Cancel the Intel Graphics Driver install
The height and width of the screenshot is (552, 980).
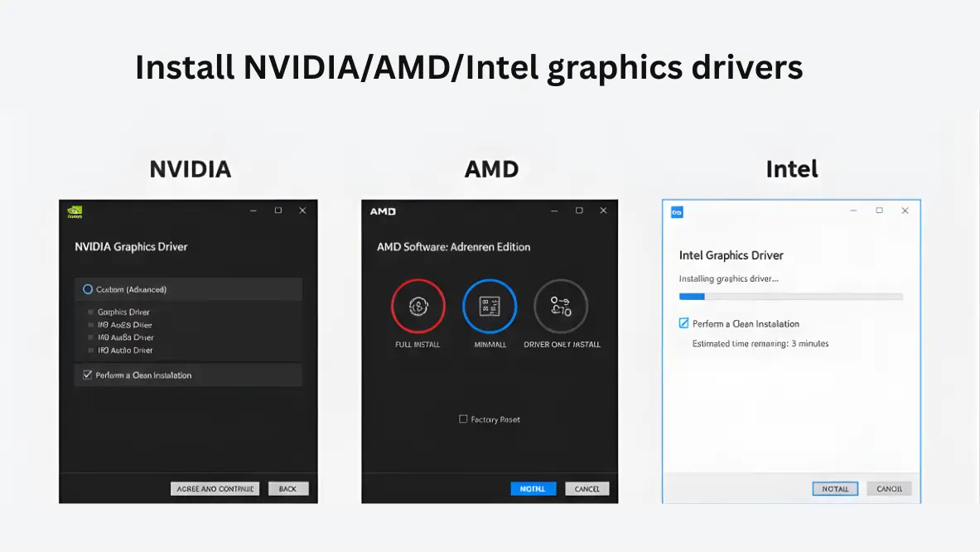889,489
